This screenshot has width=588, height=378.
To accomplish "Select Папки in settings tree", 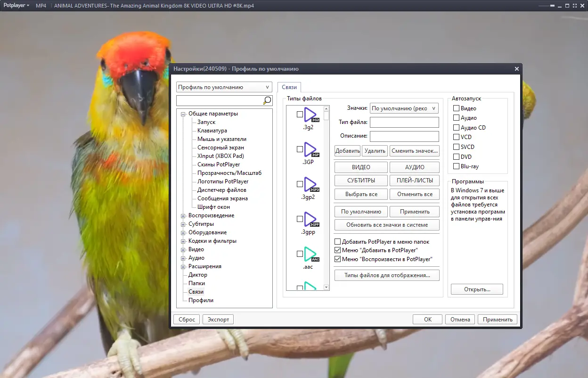I will click(196, 283).
